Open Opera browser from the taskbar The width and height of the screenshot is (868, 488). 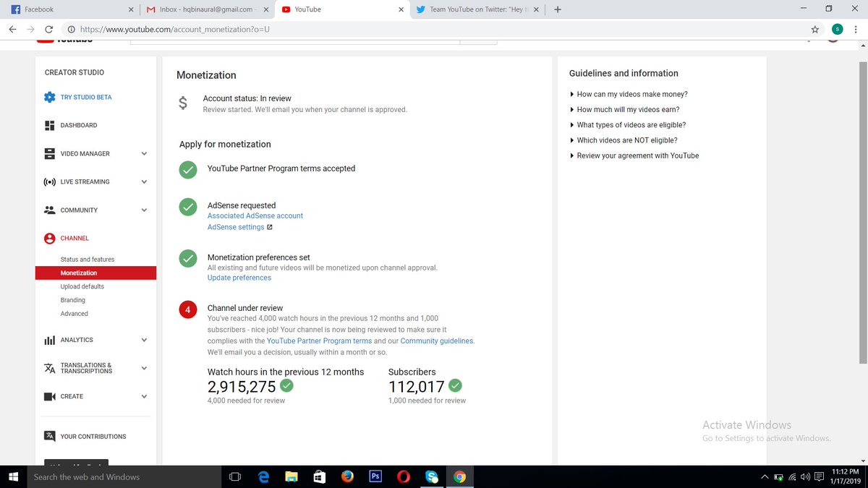point(404,476)
